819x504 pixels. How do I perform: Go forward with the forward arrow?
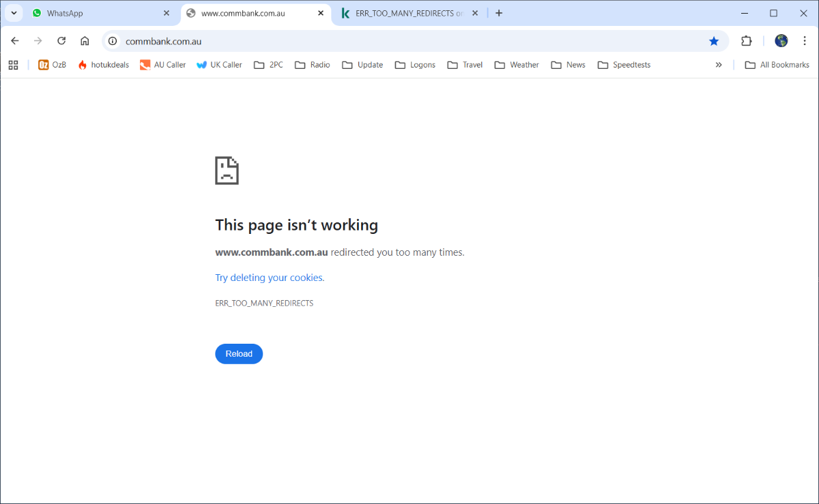(38, 41)
